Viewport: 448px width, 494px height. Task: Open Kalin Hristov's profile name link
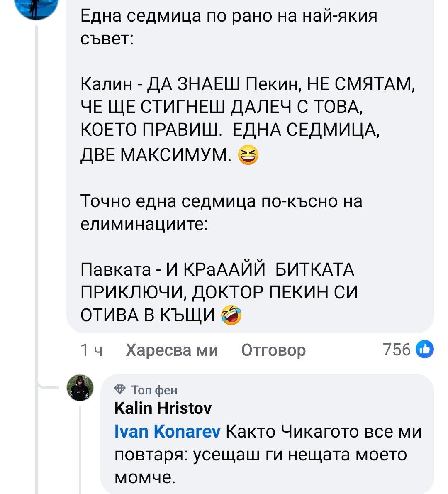click(x=163, y=408)
